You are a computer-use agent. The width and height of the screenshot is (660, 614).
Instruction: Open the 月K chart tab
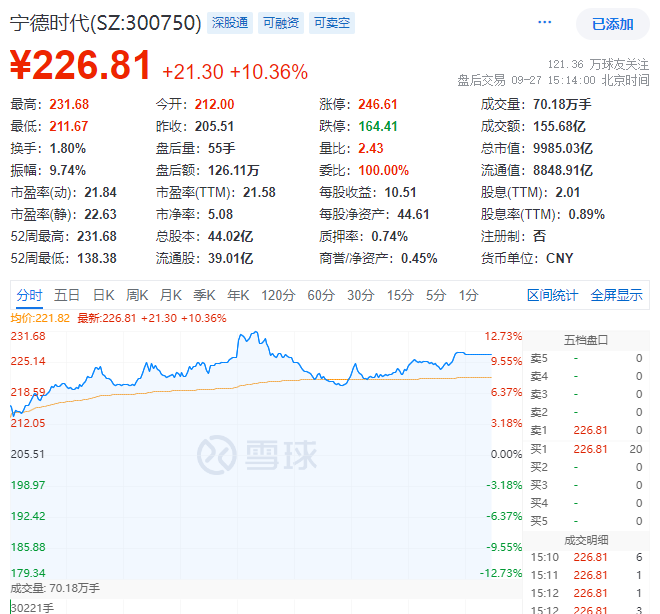point(171,295)
